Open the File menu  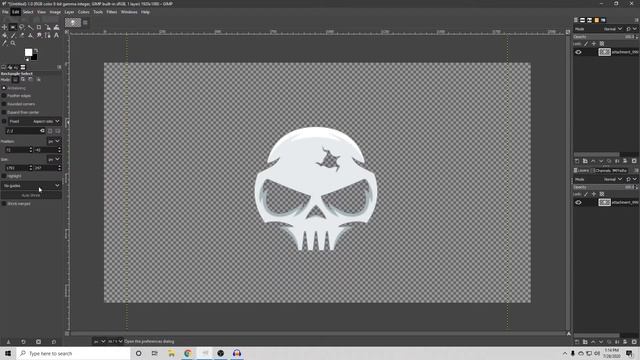pos(5,12)
